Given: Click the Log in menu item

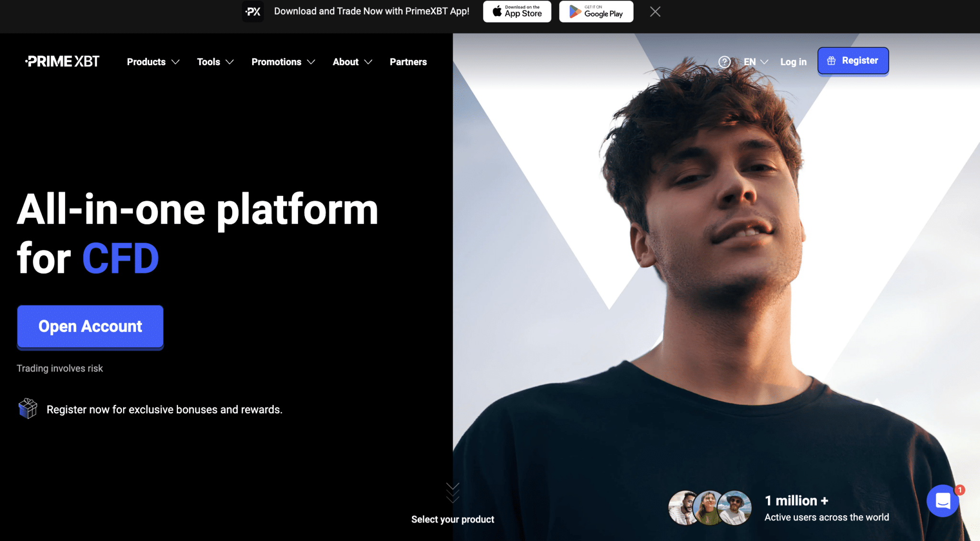Looking at the screenshot, I should pos(793,62).
